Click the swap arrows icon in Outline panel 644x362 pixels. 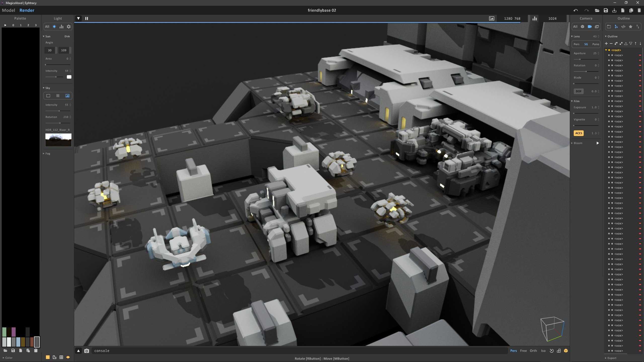638,27
